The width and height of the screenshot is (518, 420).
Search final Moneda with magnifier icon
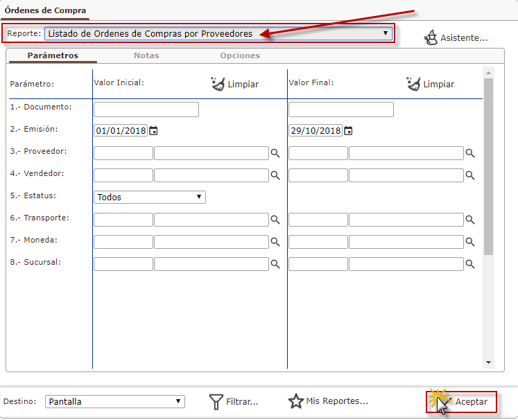[470, 242]
